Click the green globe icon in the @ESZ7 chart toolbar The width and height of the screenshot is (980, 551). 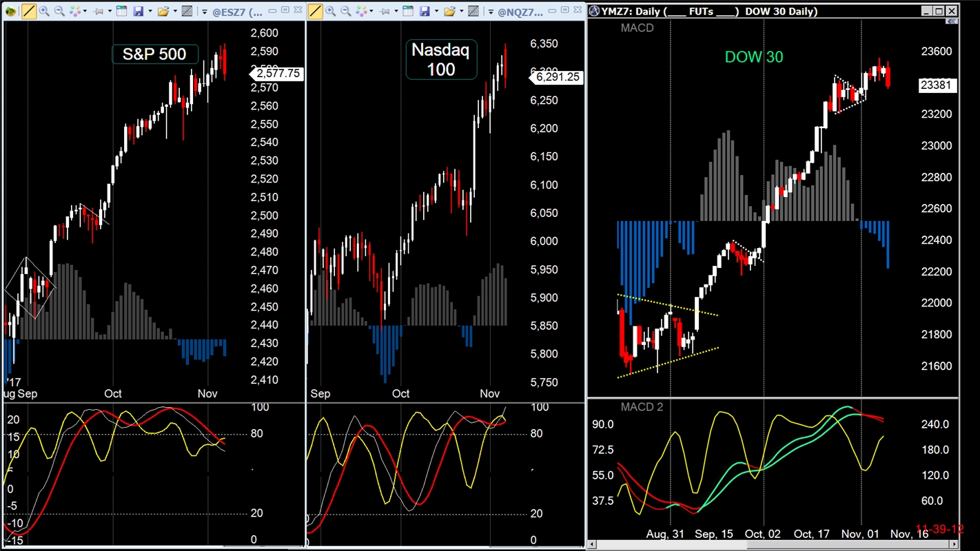pyautogui.click(x=10, y=11)
